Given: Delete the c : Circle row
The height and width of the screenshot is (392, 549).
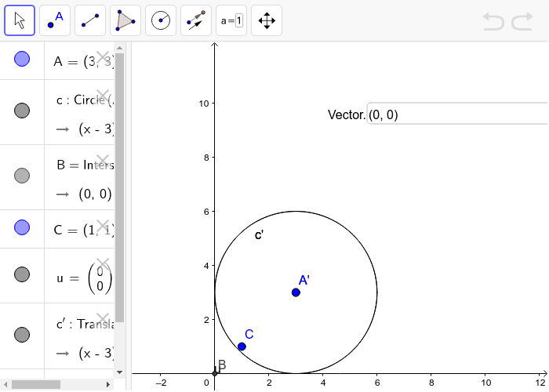Looking at the screenshot, I should tap(103, 95).
